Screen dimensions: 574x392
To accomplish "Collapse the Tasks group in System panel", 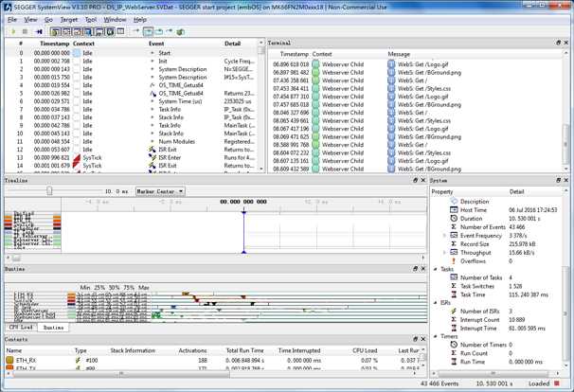I will tap(436, 269).
